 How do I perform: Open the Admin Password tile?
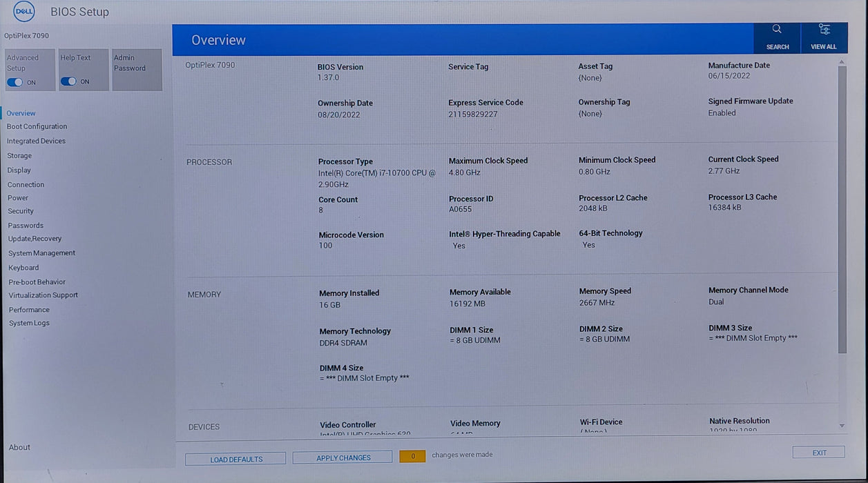137,70
